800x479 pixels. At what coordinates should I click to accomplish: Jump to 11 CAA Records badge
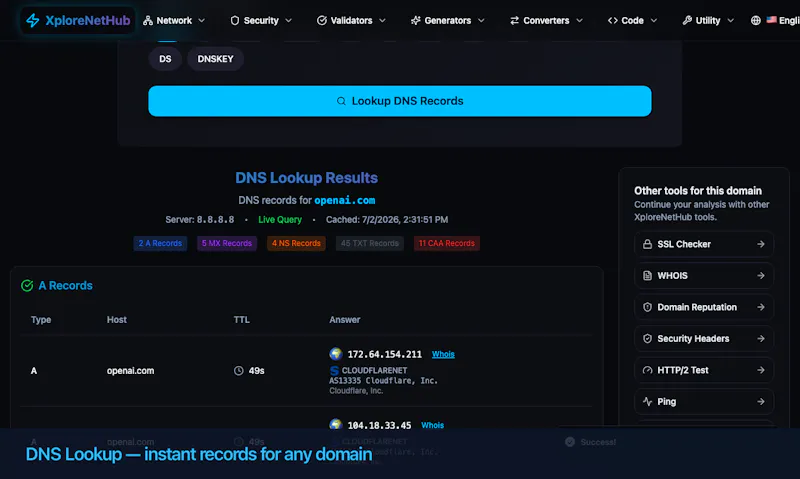[x=447, y=243]
